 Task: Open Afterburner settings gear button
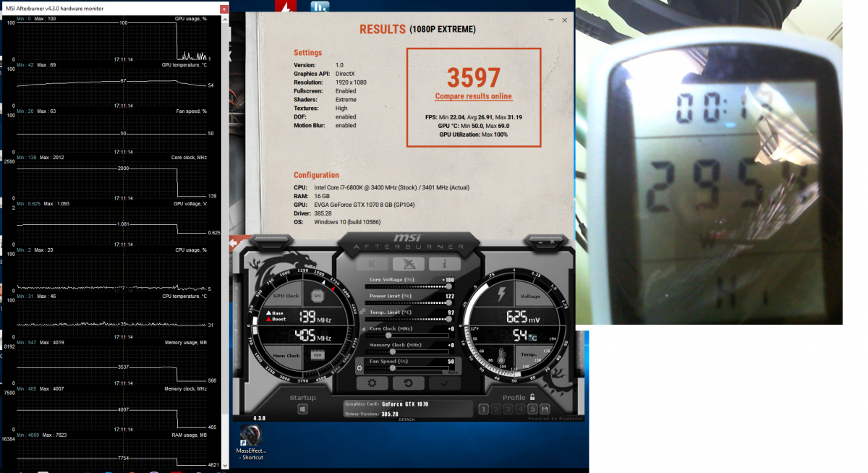tap(372, 383)
